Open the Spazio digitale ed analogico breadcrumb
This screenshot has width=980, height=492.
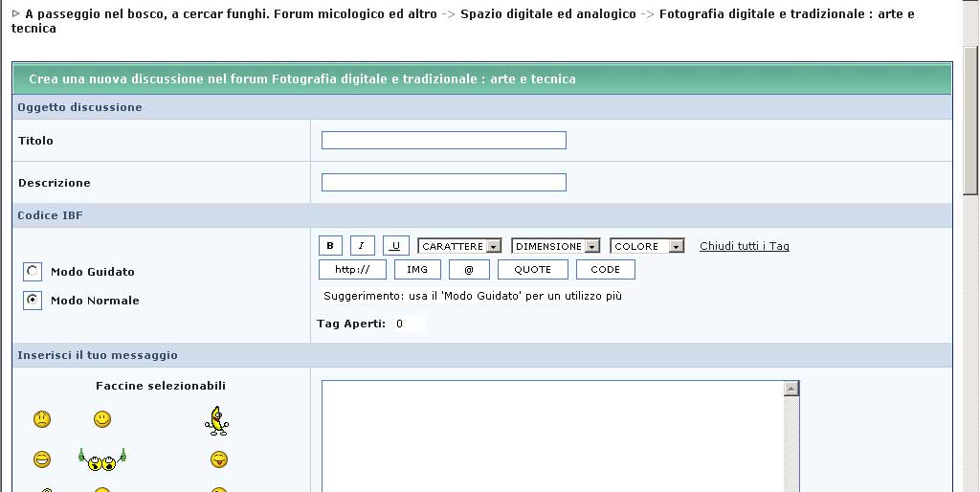pyautogui.click(x=547, y=14)
